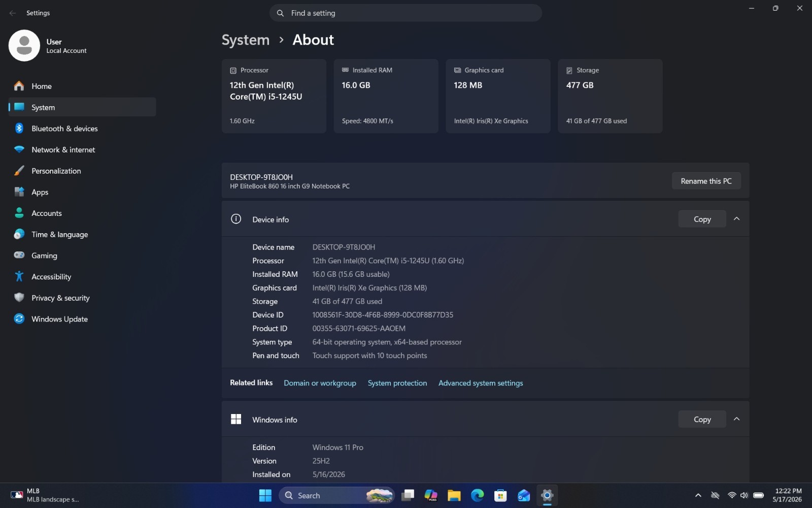Open Windows Update settings

(x=82, y=319)
